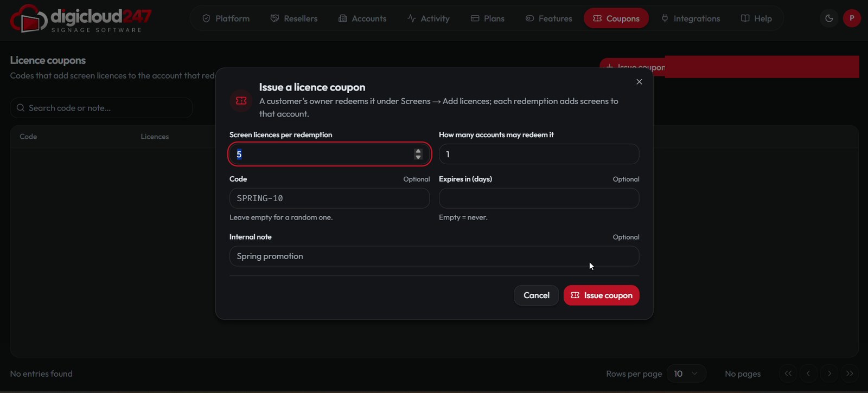Open the Platform tab
The width and height of the screenshot is (868, 393).
[226, 18]
